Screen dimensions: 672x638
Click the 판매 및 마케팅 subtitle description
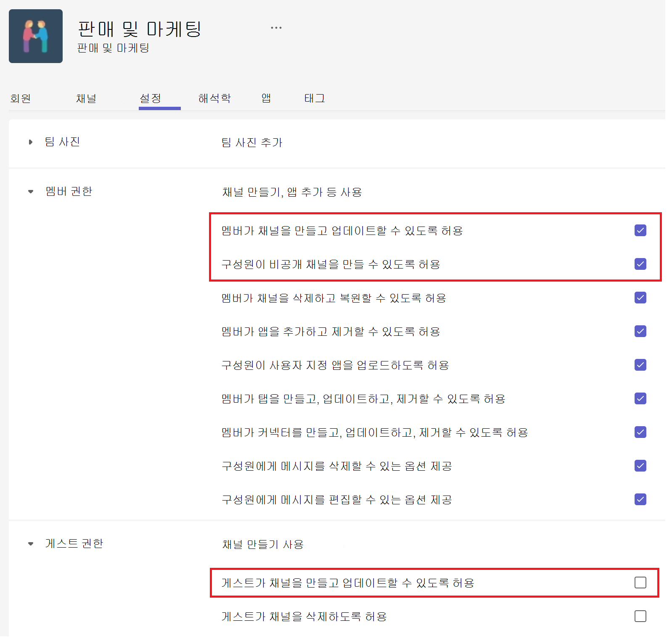pyautogui.click(x=114, y=48)
